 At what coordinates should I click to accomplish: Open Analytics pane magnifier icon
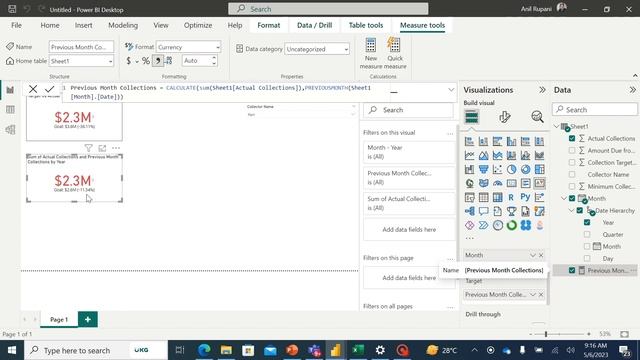(x=537, y=117)
